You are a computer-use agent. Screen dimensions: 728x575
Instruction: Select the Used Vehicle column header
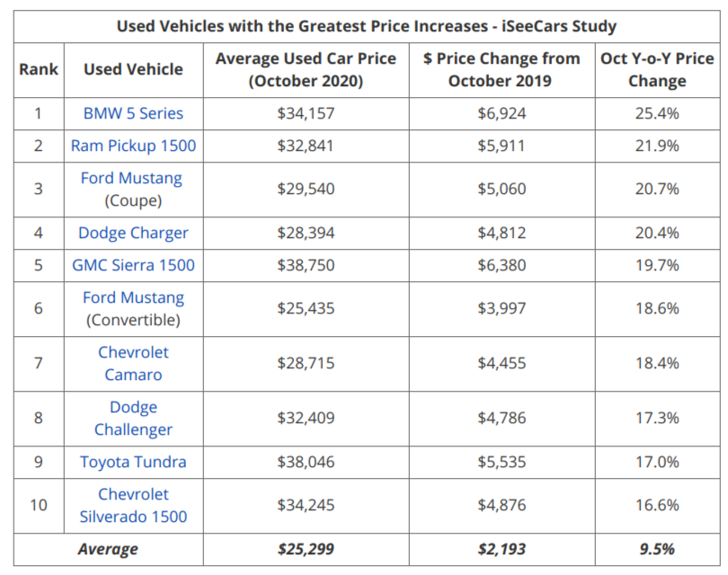133,69
